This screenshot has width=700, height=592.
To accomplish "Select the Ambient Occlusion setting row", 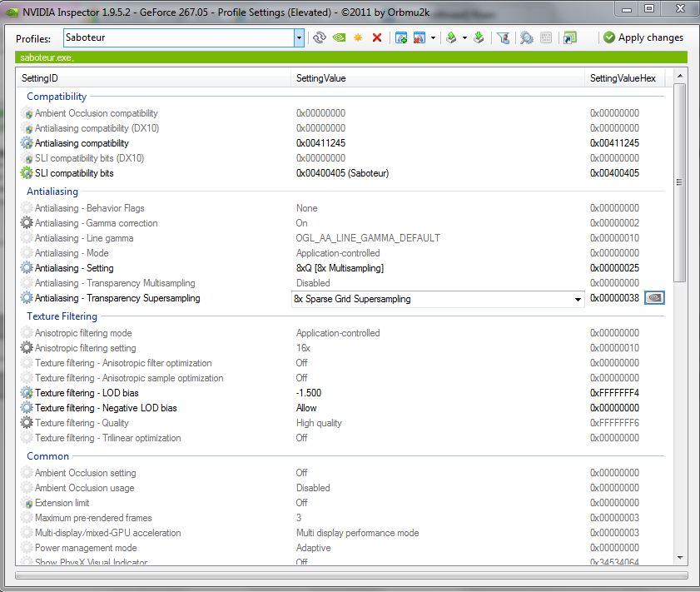I will click(x=341, y=473).
